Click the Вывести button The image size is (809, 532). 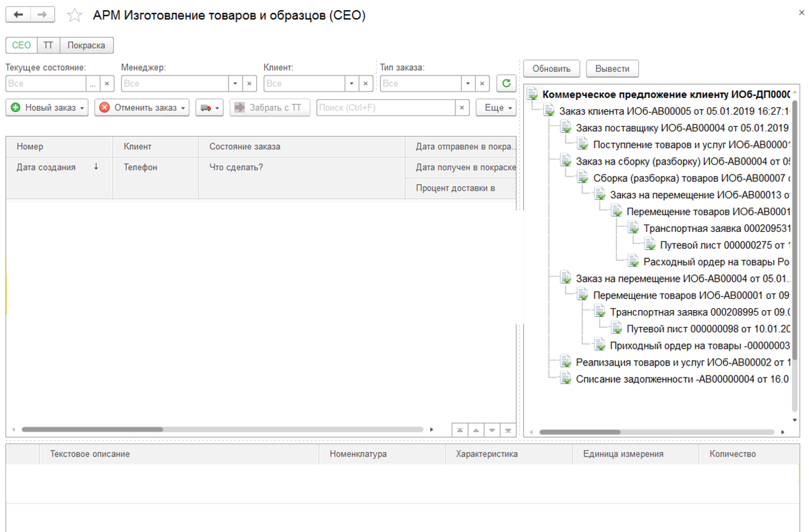click(613, 69)
